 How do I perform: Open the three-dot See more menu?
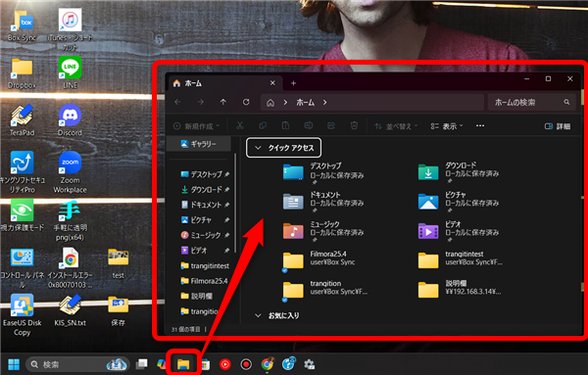pos(480,126)
